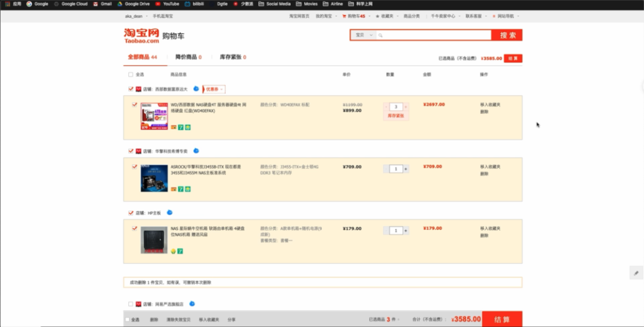Move ASROCK item to favorites via 移入收藏夹

[x=490, y=167]
